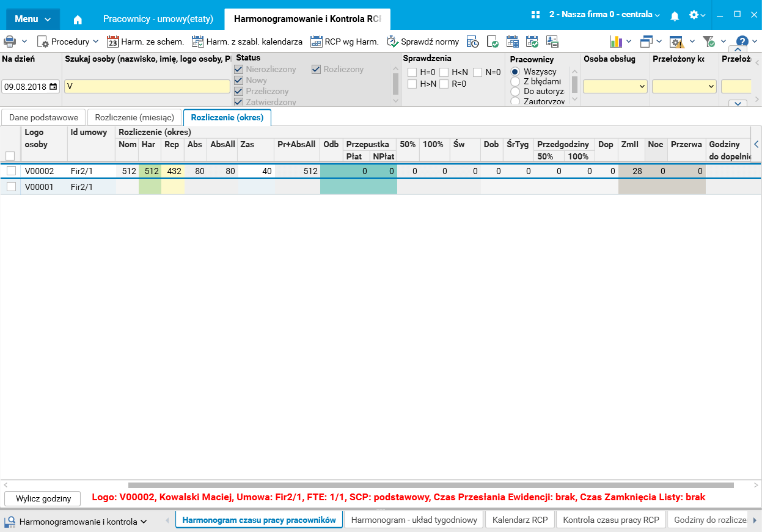Tick the H=0 checkbox

pos(412,72)
